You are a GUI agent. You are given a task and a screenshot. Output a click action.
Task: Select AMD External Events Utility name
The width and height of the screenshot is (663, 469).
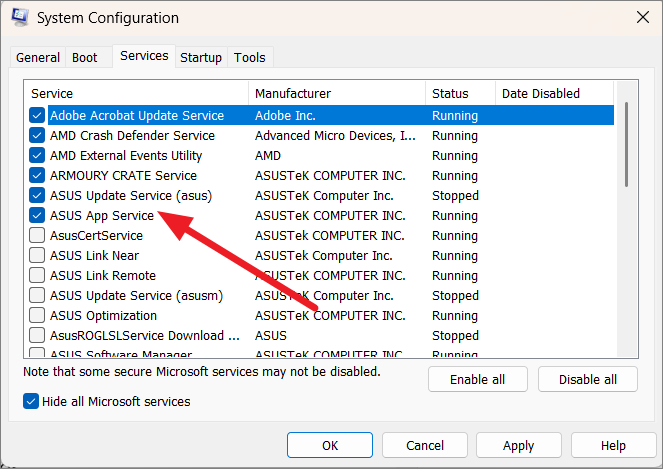coord(126,155)
